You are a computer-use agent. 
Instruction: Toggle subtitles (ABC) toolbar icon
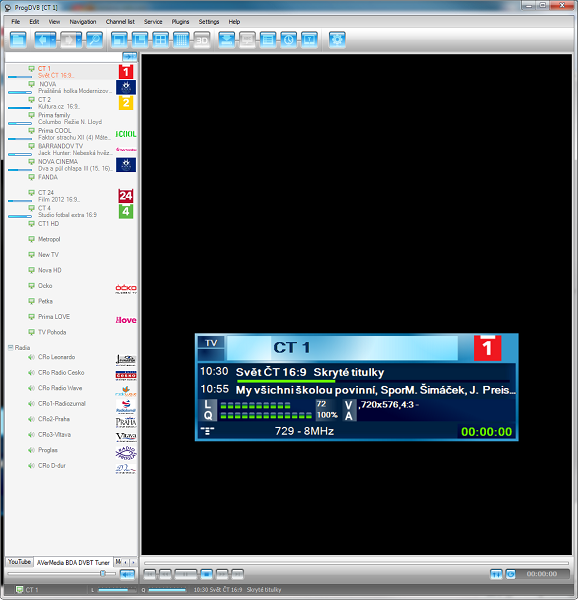(x=247, y=39)
